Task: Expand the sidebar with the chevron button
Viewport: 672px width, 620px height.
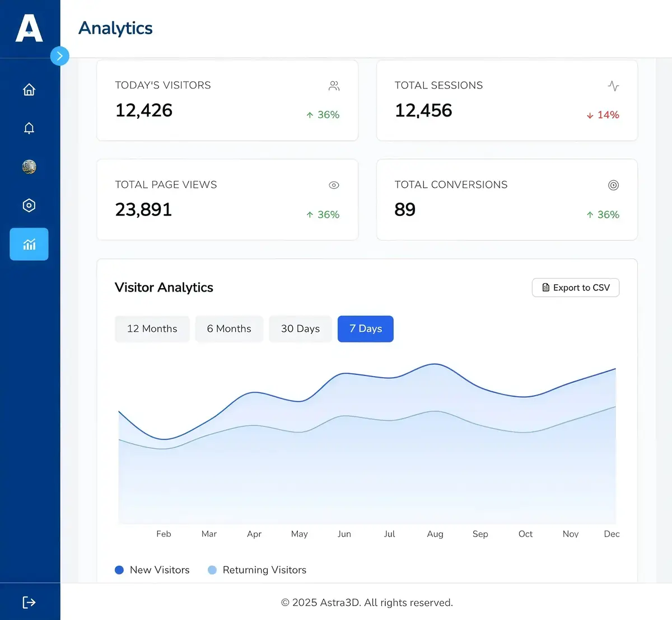Action: (x=60, y=56)
